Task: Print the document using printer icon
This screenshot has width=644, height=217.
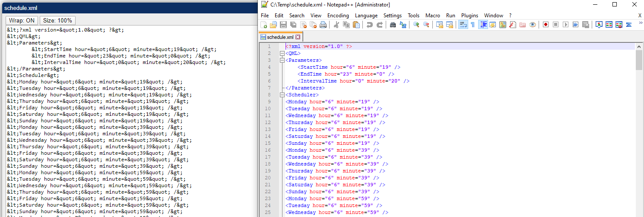Action: pyautogui.click(x=323, y=25)
